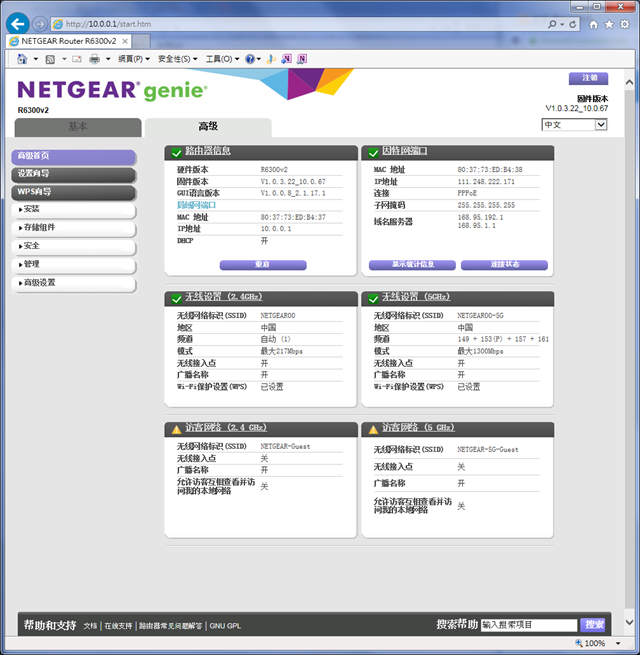Image resolution: width=640 pixels, height=655 pixels.
Task: Open the 安全性(S) menu
Action: (x=178, y=59)
